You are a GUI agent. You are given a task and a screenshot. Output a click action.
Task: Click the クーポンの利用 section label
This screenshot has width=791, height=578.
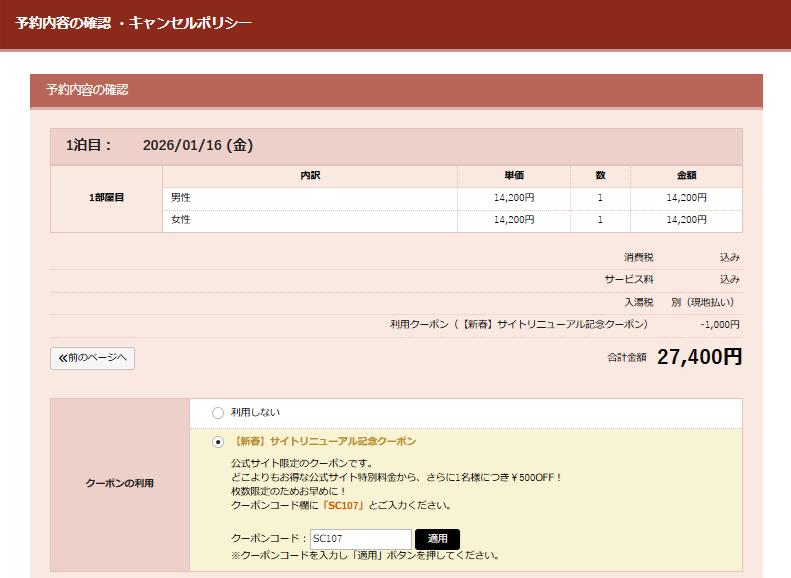[x=119, y=484]
